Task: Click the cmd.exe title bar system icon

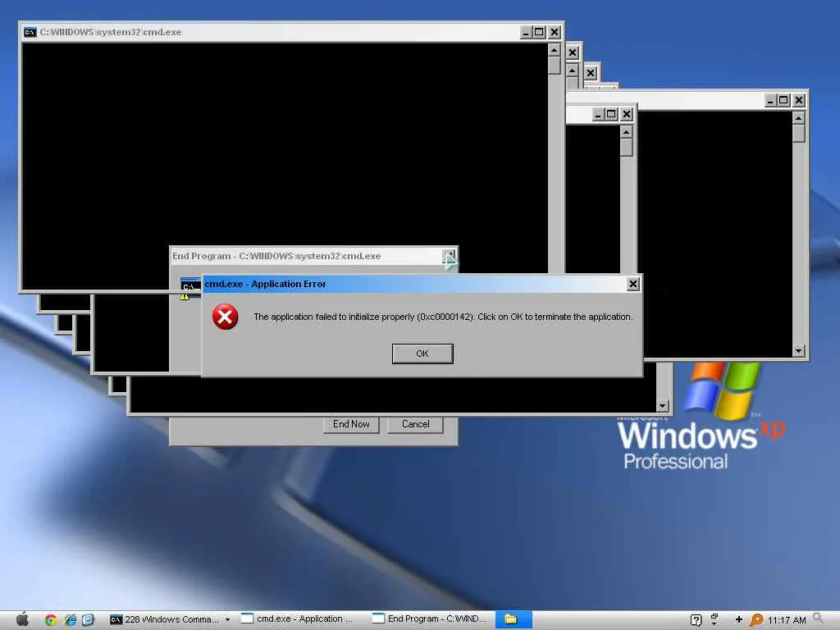Action: click(30, 32)
